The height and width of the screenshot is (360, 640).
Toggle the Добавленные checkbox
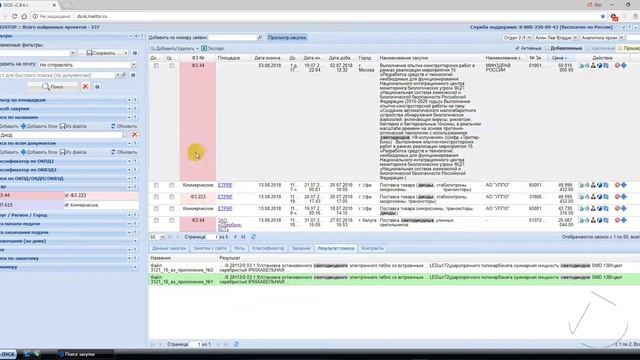547,48
